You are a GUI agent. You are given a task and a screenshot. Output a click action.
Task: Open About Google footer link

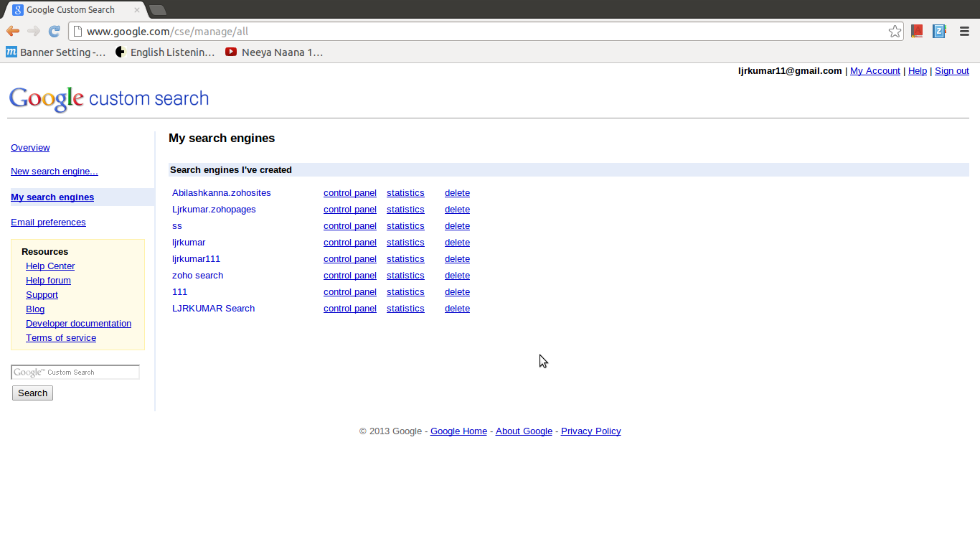point(524,431)
